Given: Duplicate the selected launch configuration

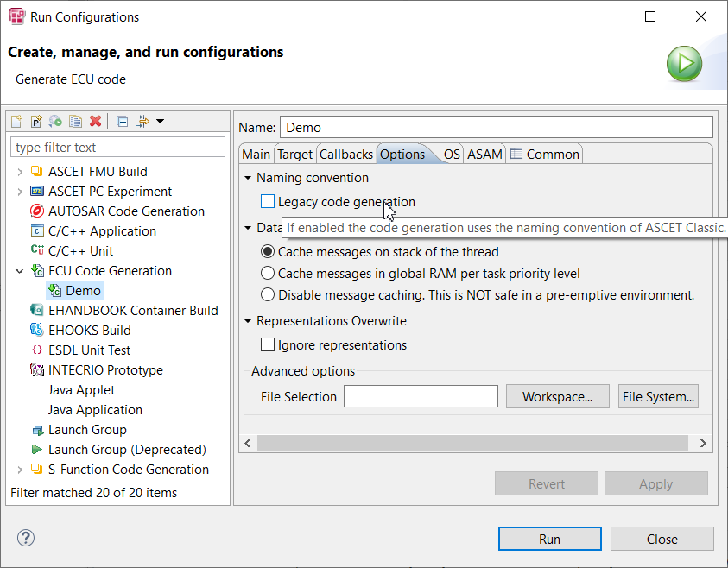Looking at the screenshot, I should 75,122.
